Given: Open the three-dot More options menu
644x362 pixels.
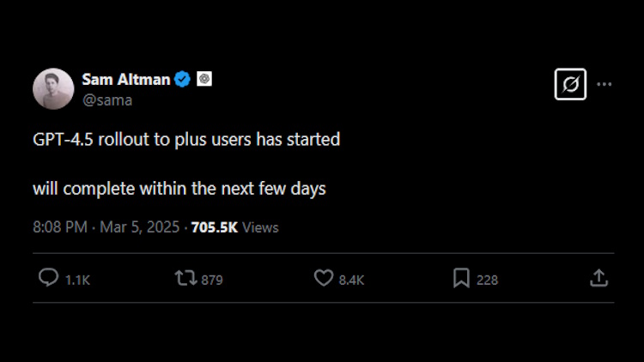Looking at the screenshot, I should pos(605,84).
